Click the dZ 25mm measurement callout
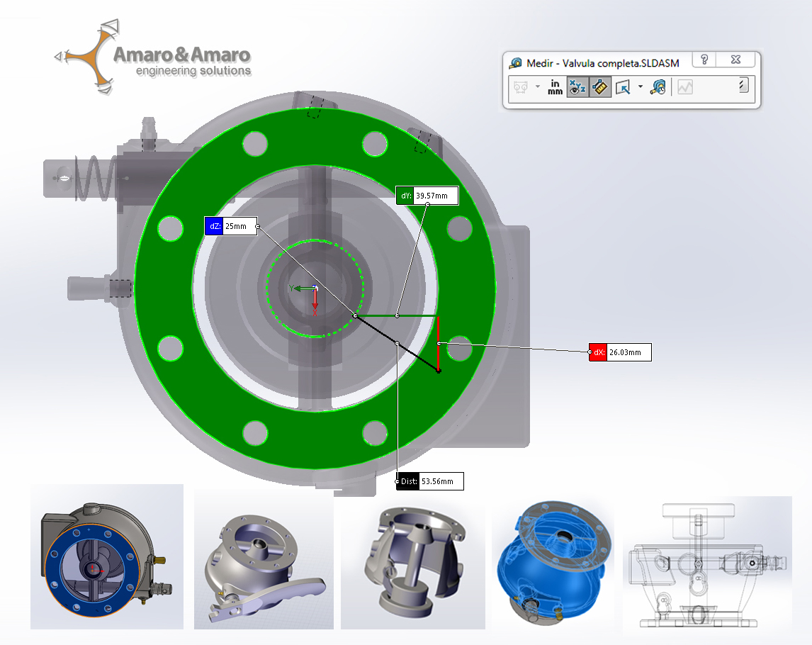Image resolution: width=812 pixels, height=645 pixels. [230, 226]
